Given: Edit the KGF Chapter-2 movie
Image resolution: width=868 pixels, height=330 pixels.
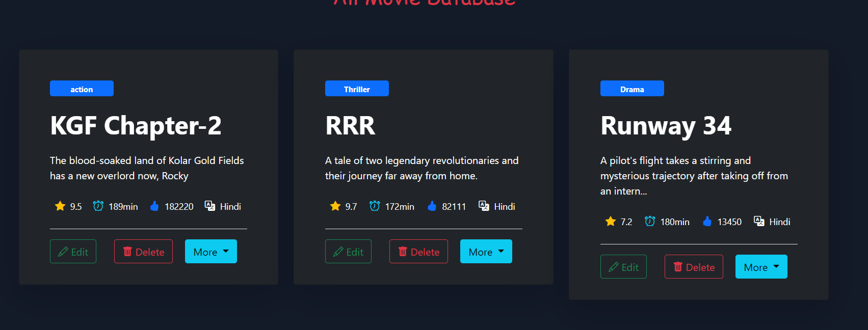Looking at the screenshot, I should pyautogui.click(x=73, y=252).
